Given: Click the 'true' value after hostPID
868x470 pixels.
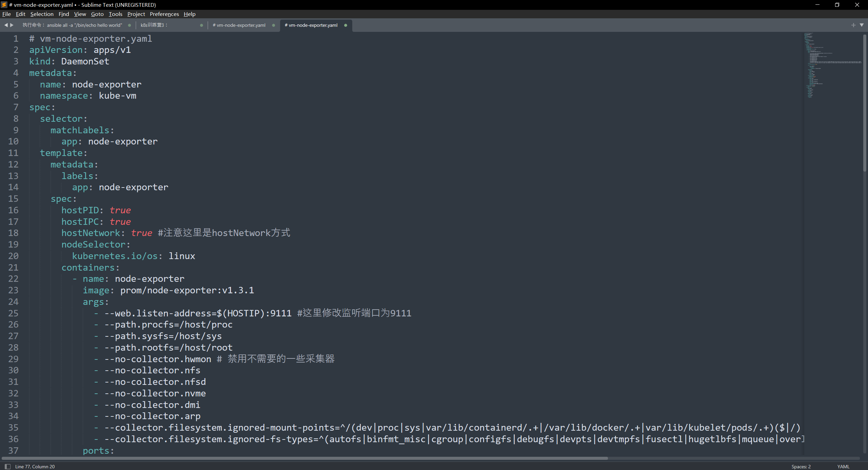Looking at the screenshot, I should 120,210.
